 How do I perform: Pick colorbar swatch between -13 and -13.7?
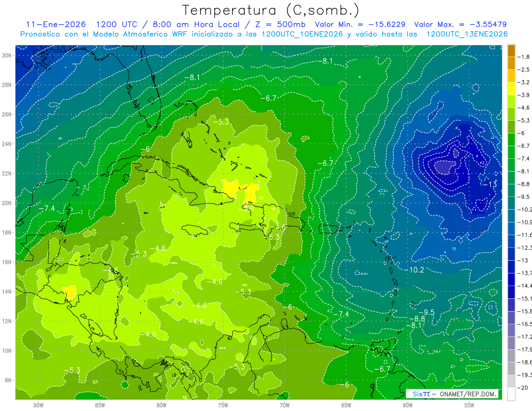[511, 266]
